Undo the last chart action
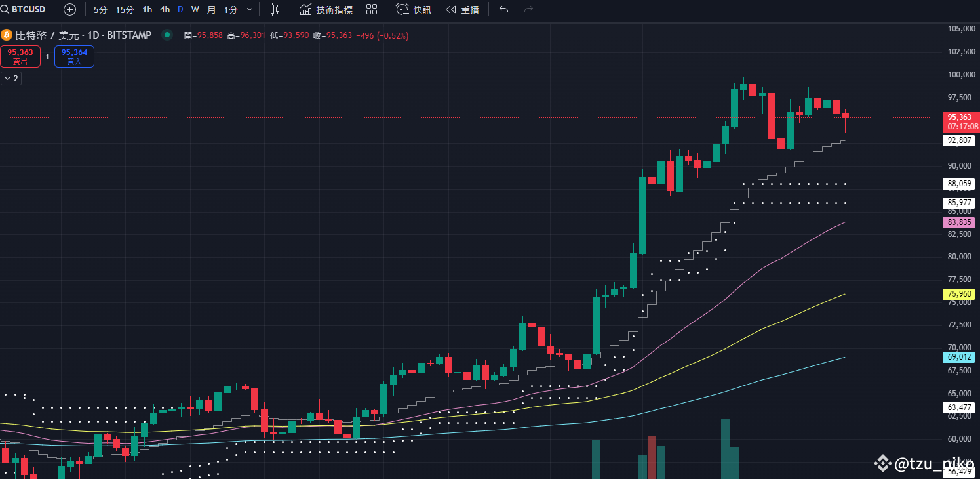 [503, 10]
